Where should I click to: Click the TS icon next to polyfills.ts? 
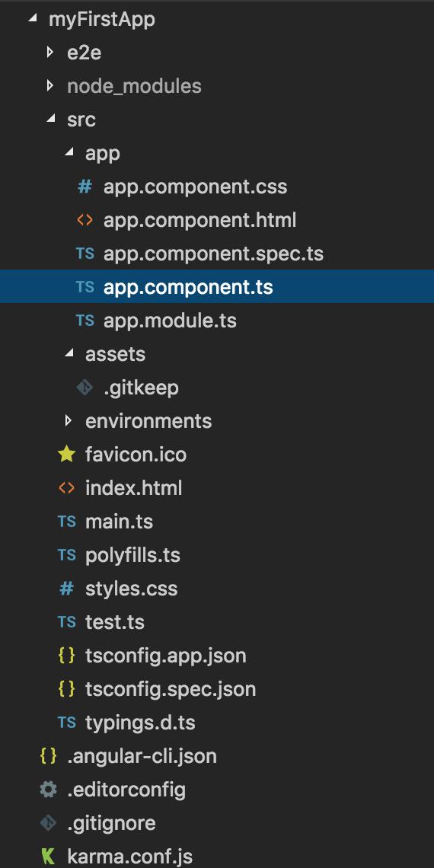click(x=66, y=554)
